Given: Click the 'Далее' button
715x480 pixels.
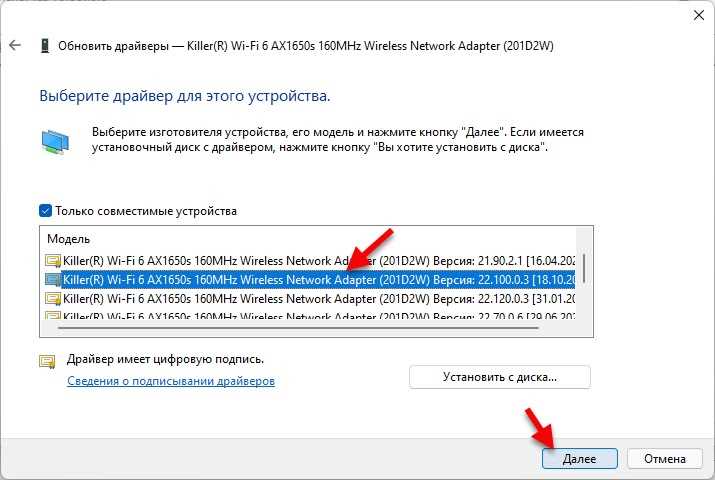Looking at the screenshot, I should [x=580, y=459].
